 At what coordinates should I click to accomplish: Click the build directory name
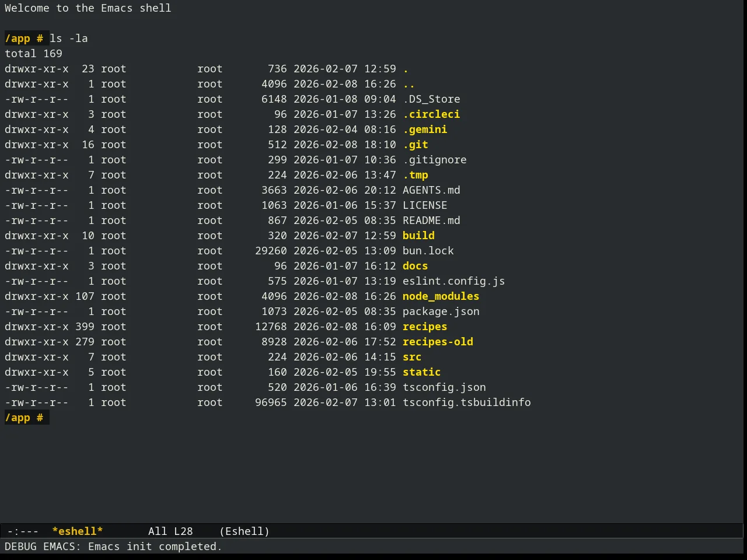418,236
